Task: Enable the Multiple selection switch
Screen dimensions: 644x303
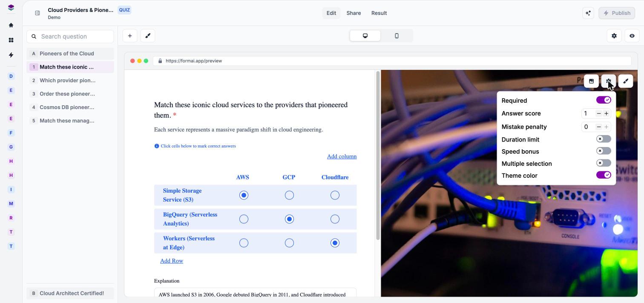Action: coord(604,163)
